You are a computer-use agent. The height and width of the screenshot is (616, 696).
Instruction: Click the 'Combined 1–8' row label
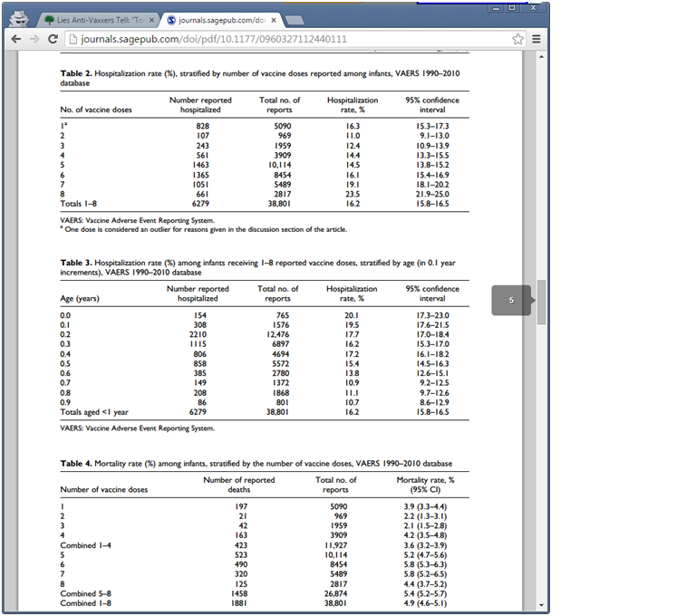click(x=86, y=603)
